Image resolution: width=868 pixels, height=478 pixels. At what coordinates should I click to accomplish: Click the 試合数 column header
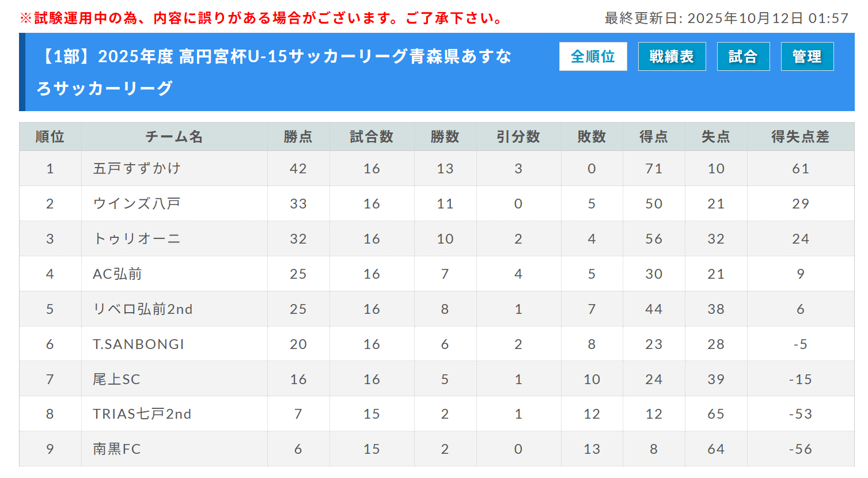click(372, 136)
